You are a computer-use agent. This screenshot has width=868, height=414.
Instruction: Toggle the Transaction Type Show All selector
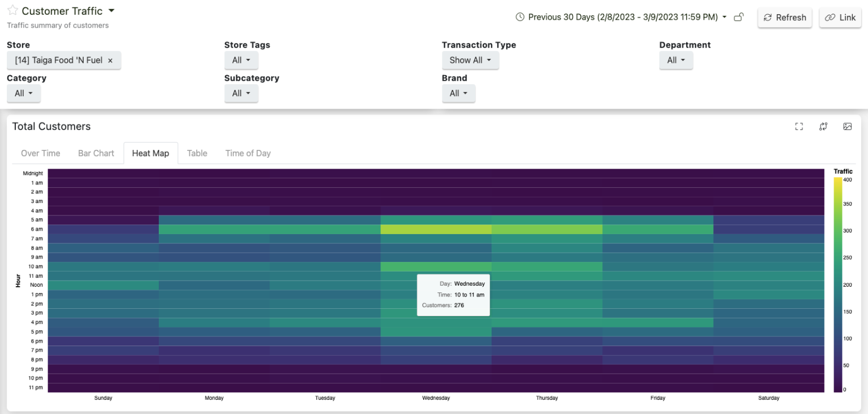[x=470, y=60]
